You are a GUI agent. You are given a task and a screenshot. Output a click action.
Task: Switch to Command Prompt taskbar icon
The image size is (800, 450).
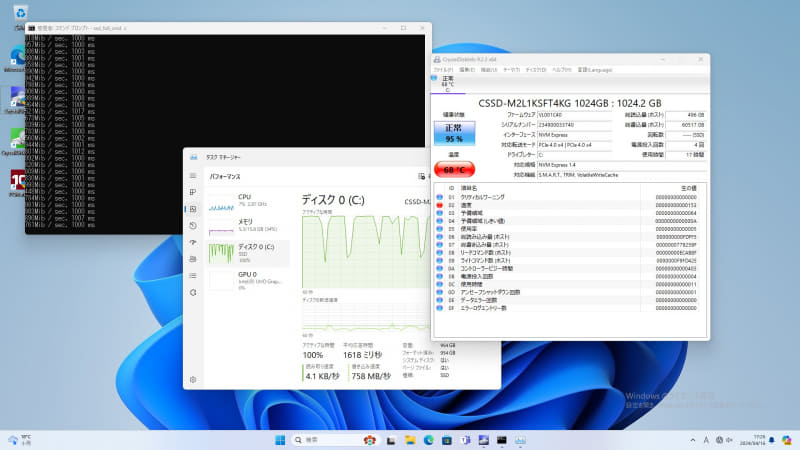pos(502,440)
